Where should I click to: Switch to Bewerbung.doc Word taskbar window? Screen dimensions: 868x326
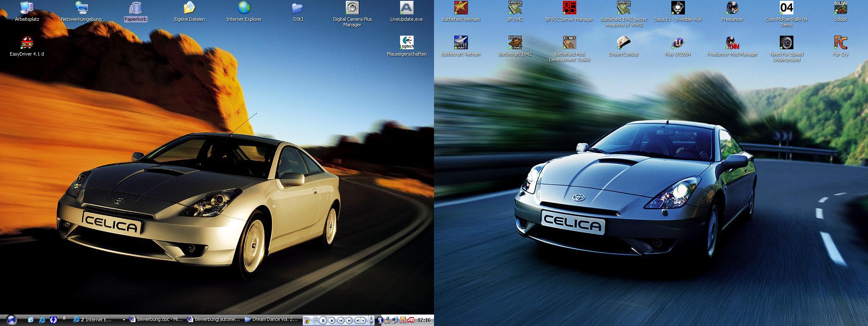tap(157, 320)
